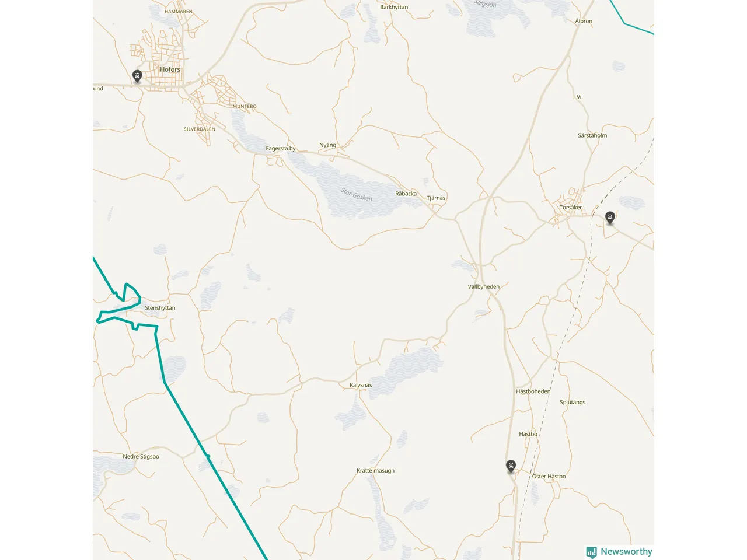Screen dimensions: 747x560
Task: Select the Torsåker place label
Action: click(x=571, y=208)
